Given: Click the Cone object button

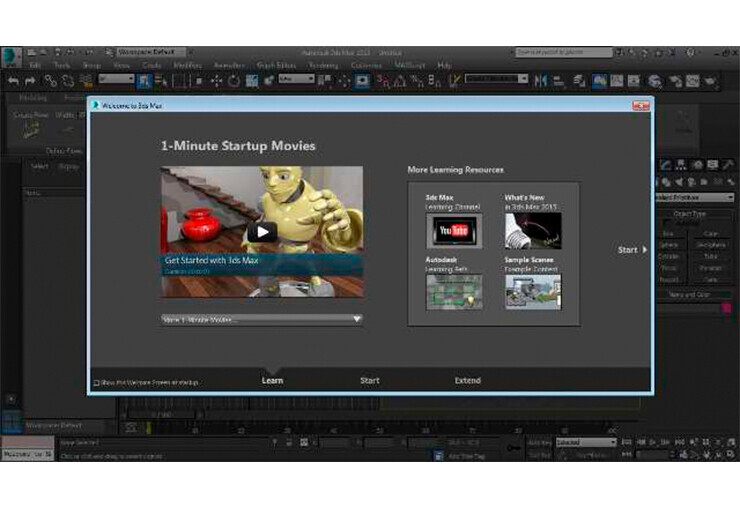Looking at the screenshot, I should pyautogui.click(x=710, y=234).
